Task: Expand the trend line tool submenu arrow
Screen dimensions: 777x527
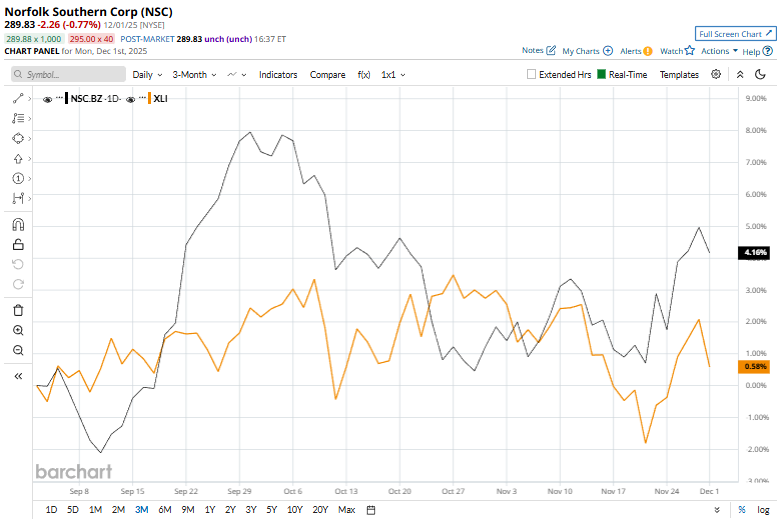Action: [x=30, y=99]
